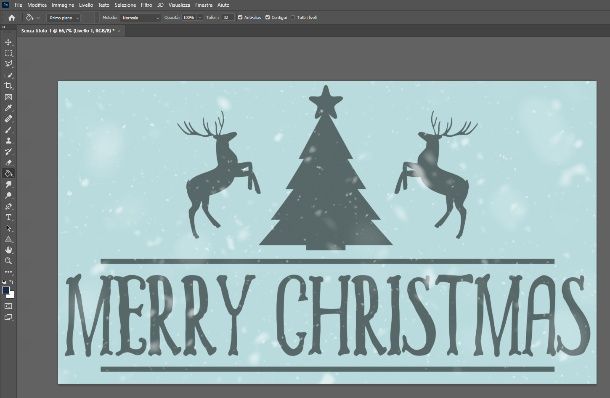
Task: Open the Primo piano fill source dropdown
Action: [64, 18]
